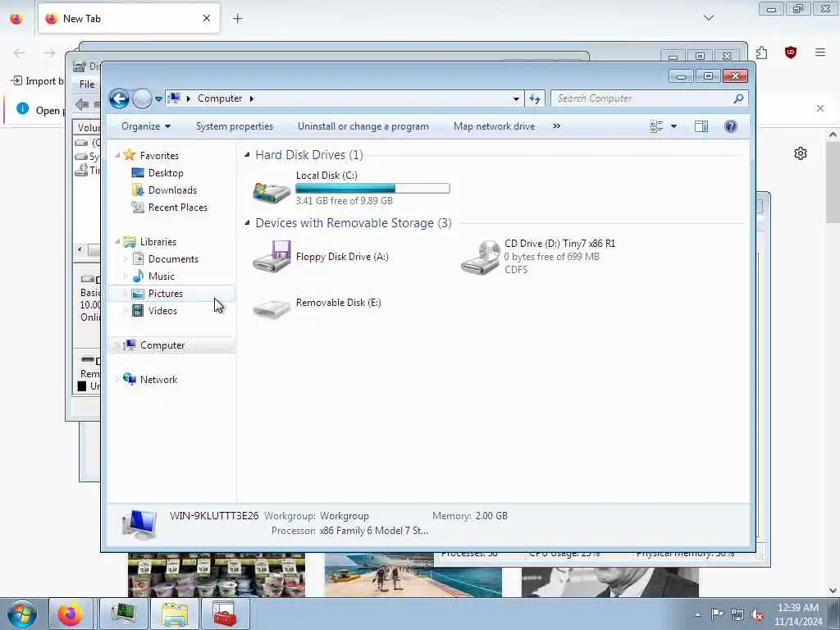Click Windows Explorer icon in taskbar
This screenshot has height=630, width=840.
click(175, 614)
